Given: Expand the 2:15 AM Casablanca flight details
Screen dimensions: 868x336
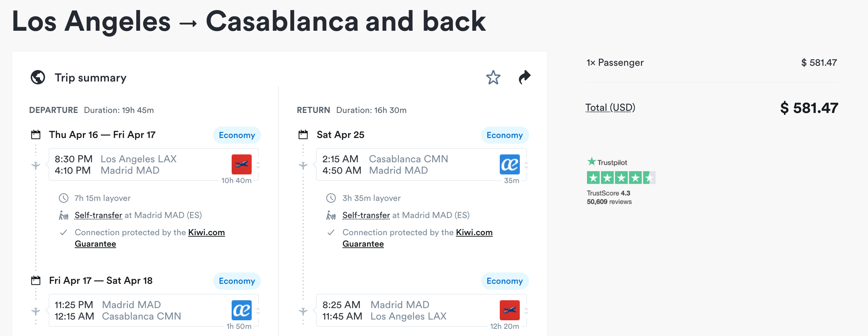Looking at the screenshot, I should click(x=526, y=165).
